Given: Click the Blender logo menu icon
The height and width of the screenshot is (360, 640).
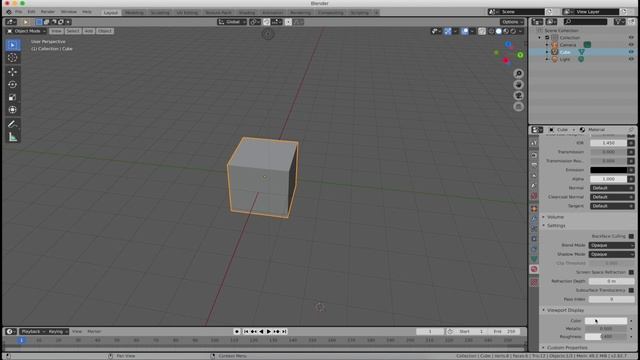Looking at the screenshot, I should click(x=9, y=12).
